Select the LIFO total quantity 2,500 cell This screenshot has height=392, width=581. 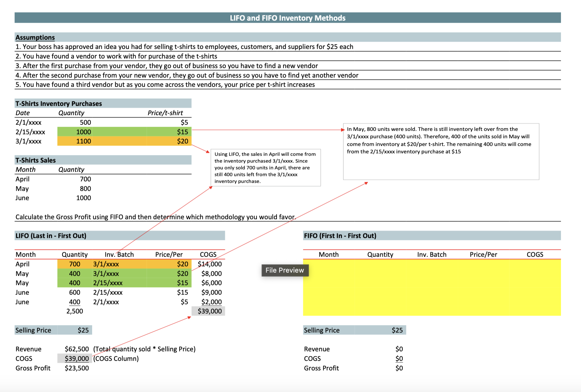click(75, 311)
